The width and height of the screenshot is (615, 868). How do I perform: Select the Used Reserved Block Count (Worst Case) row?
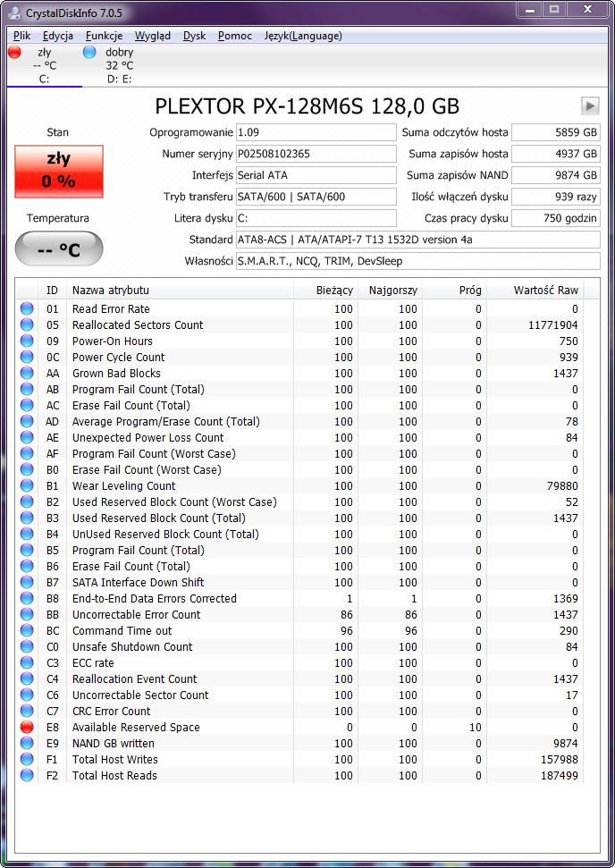tap(299, 501)
